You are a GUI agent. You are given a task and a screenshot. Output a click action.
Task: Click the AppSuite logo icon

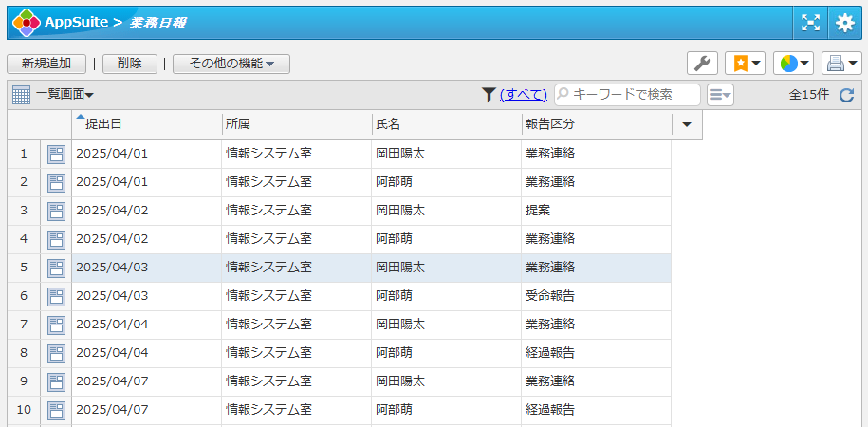click(x=26, y=23)
